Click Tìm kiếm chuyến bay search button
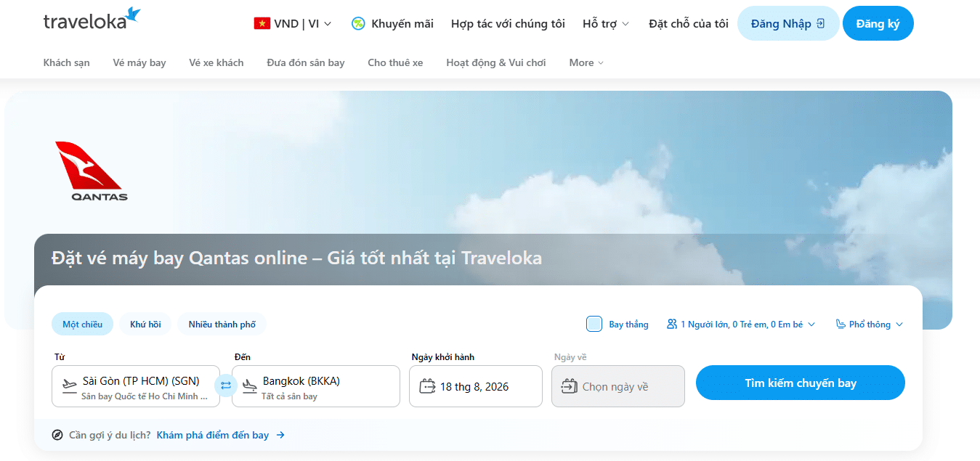This screenshot has height=461, width=980. coord(801,383)
